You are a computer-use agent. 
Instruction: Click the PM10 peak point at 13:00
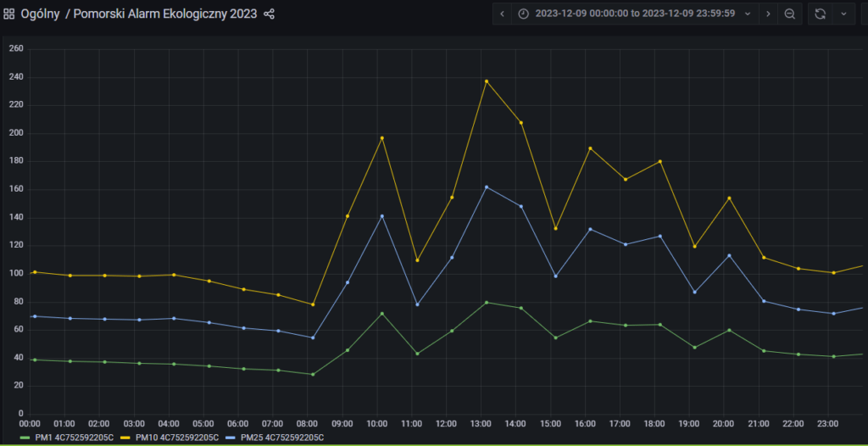486,81
